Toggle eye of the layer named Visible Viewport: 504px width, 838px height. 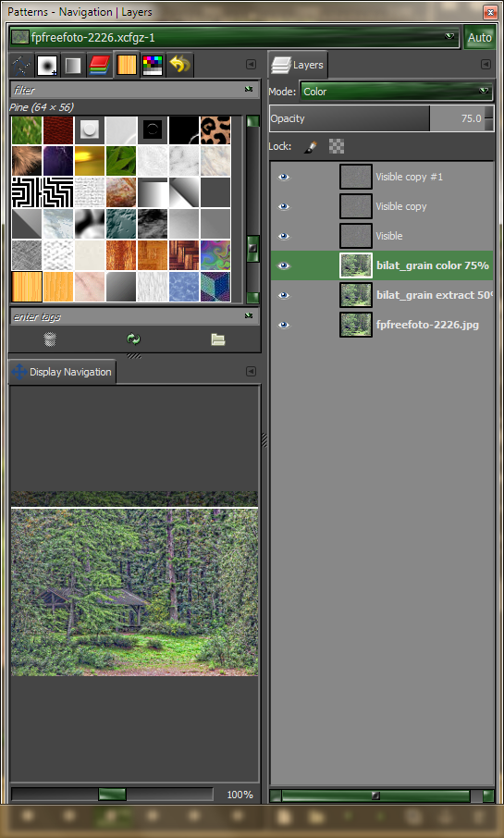284,236
